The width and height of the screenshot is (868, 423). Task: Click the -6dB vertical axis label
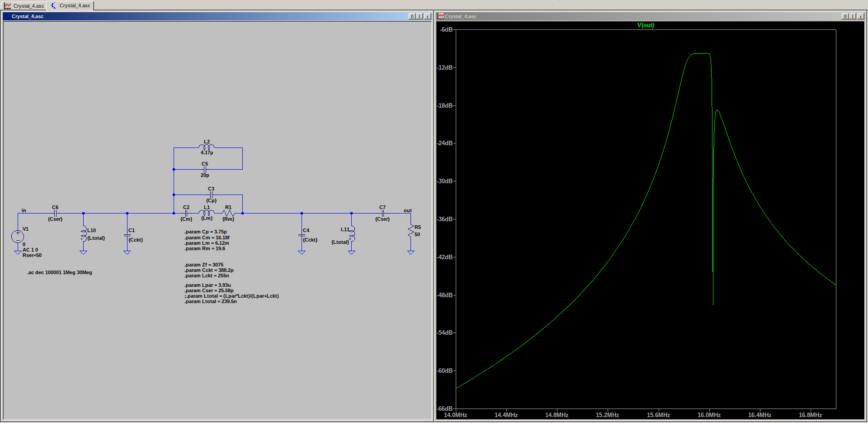point(446,30)
